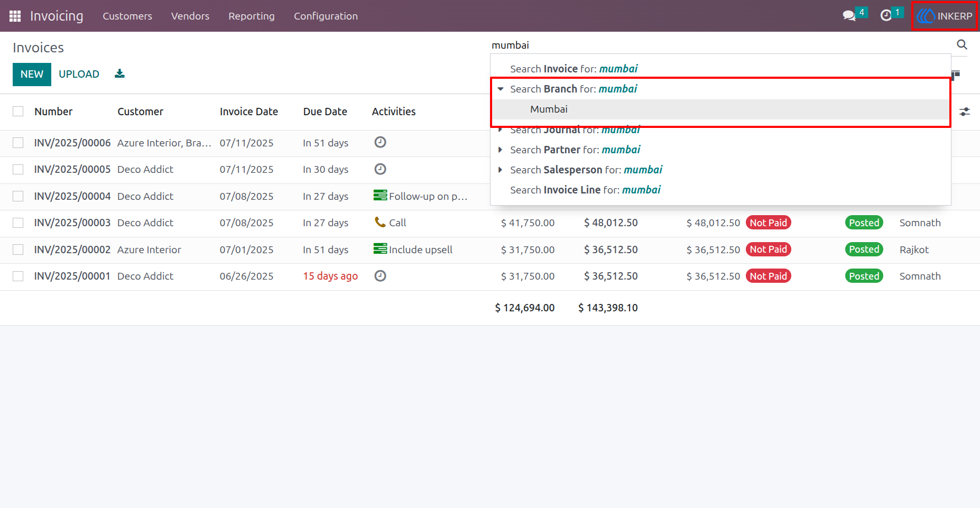Open Include upsell activity for INV/2025/00002

tap(380, 249)
